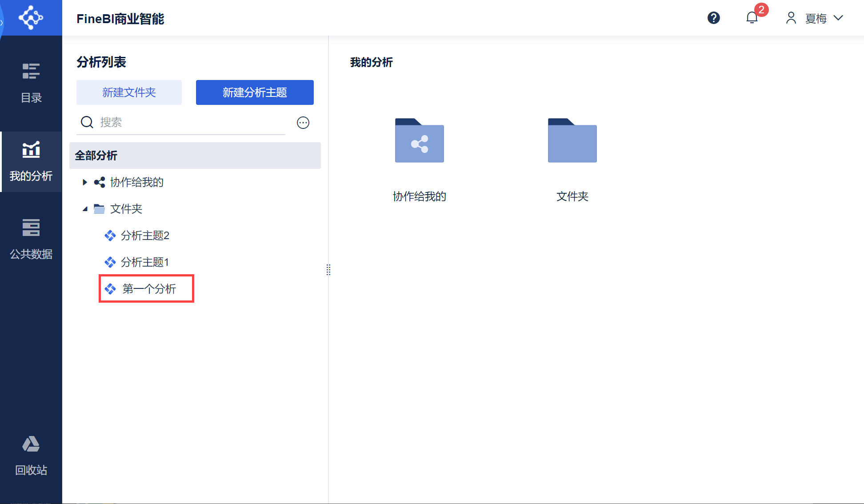Open 第一个分析 in the tree

click(149, 289)
